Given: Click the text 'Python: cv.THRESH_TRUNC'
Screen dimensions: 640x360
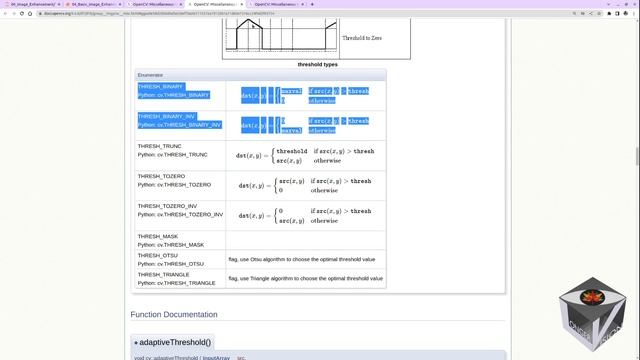Looking at the screenshot, I should [173, 155].
